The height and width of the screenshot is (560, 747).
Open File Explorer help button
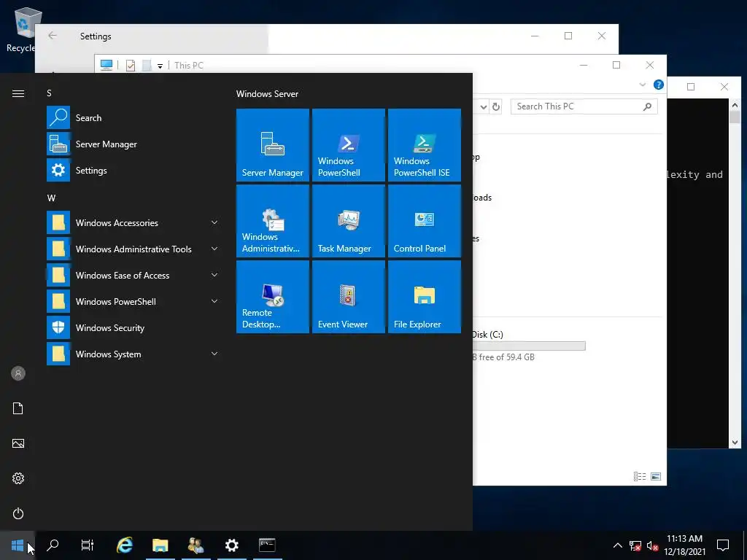coord(659,85)
